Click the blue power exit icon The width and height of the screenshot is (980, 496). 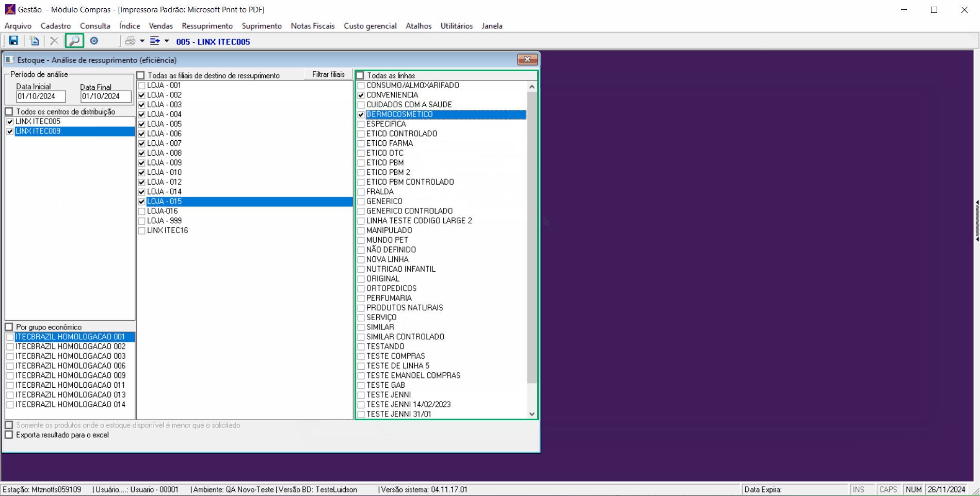point(94,41)
